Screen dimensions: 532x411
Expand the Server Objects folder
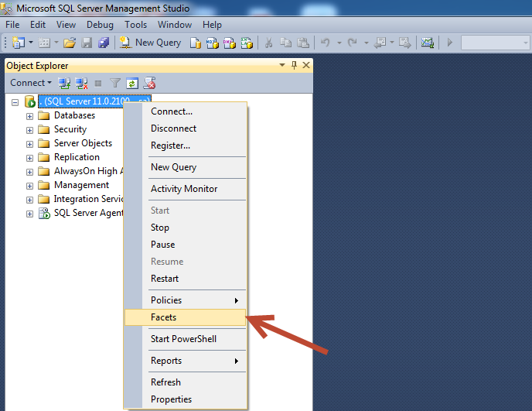click(x=30, y=145)
